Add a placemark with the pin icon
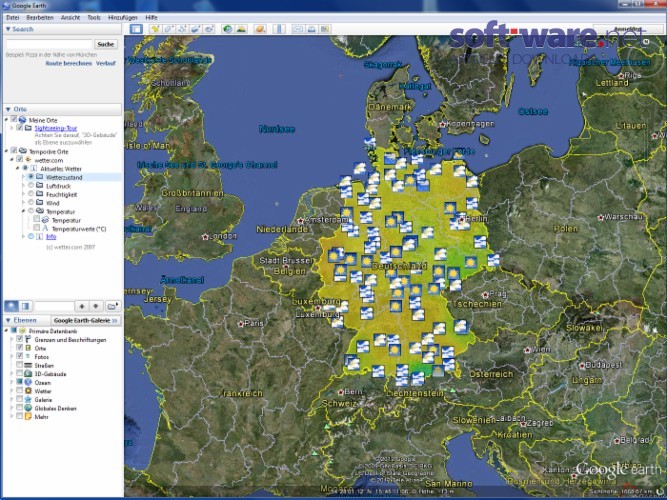 click(x=155, y=29)
